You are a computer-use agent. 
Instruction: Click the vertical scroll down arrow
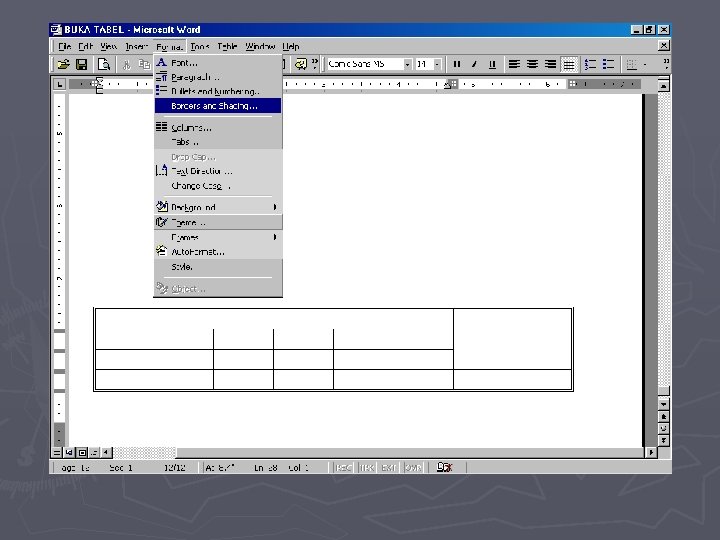pos(664,405)
